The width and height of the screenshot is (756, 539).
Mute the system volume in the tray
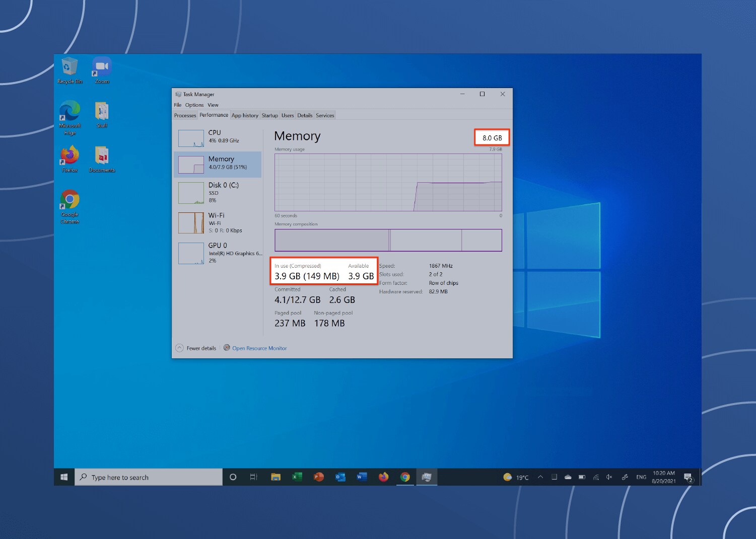pos(609,477)
